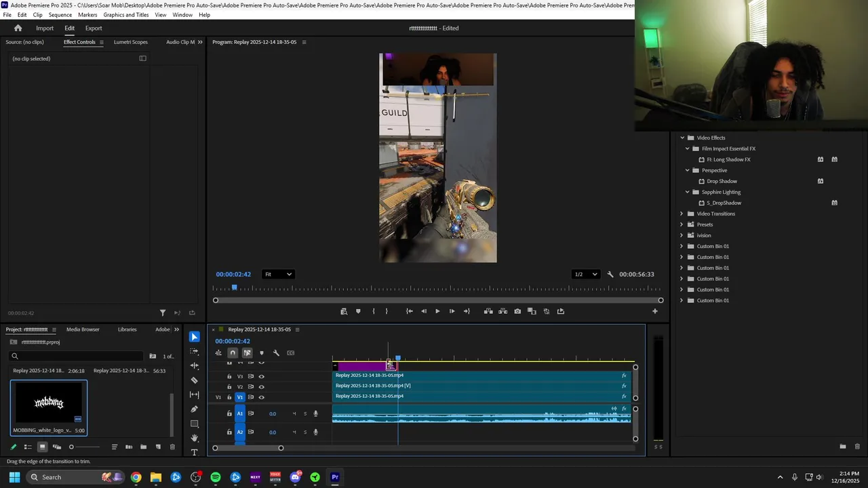Image resolution: width=868 pixels, height=488 pixels.
Task: Select the Track Select Forward tool
Action: 195,351
